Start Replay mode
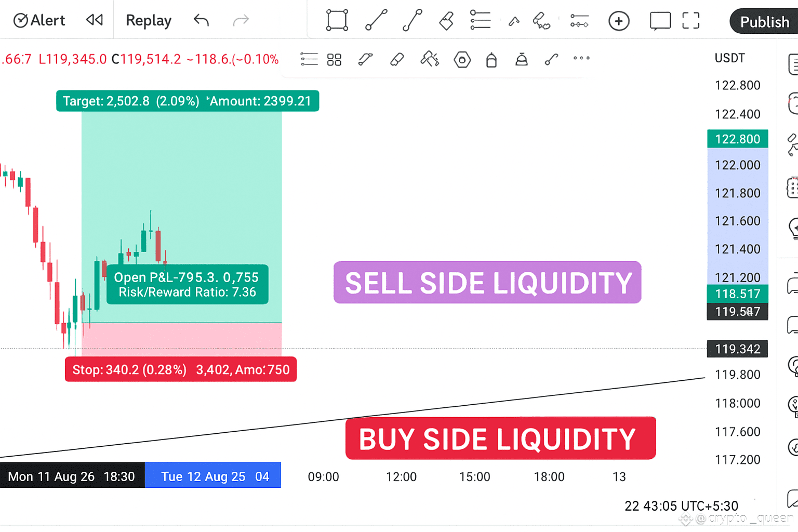Screen dimensions: 798x532 149,20
